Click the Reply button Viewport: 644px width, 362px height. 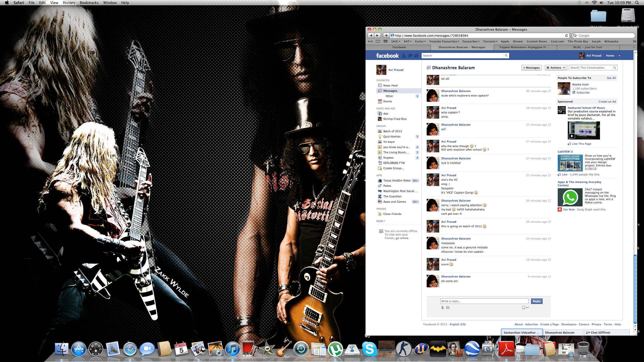click(x=537, y=301)
